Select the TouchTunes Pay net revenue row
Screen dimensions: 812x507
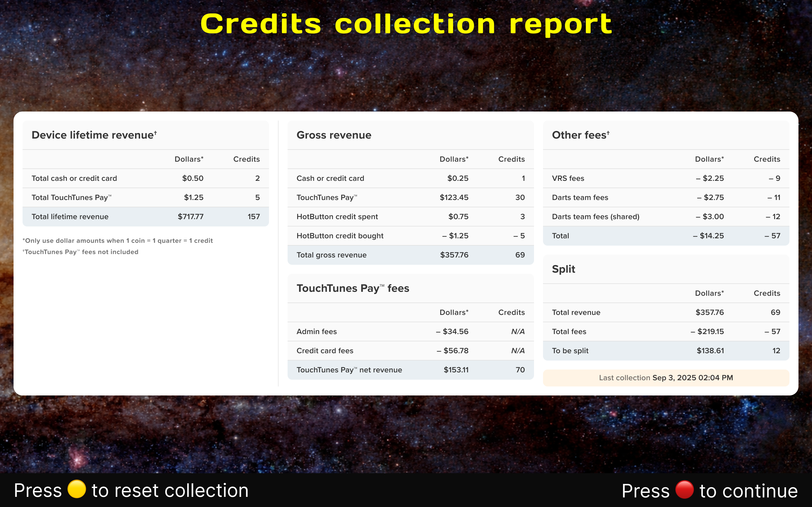point(410,370)
